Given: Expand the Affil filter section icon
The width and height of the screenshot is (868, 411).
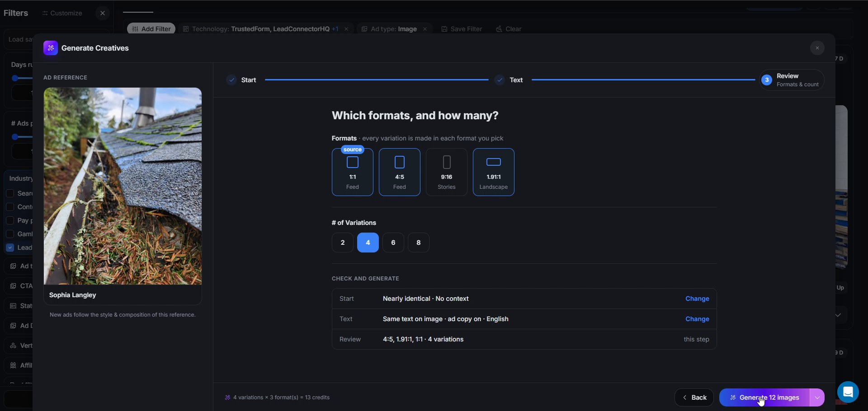Looking at the screenshot, I should [x=13, y=365].
